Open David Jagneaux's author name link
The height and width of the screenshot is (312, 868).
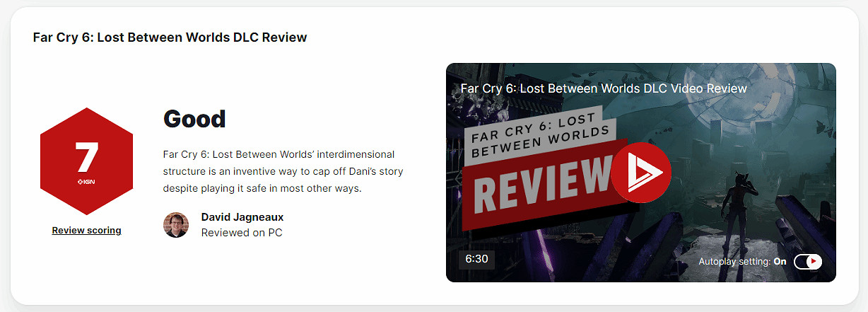click(x=242, y=217)
